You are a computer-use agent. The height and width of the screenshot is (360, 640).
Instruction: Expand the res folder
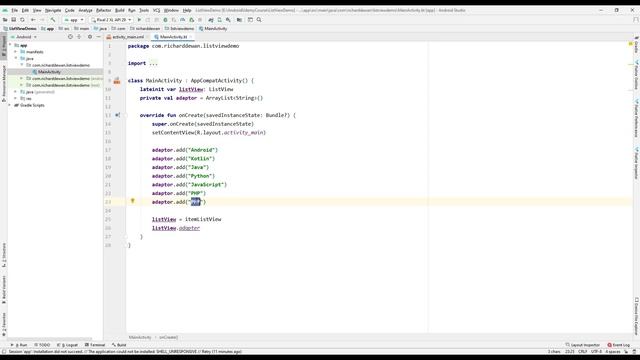[x=16, y=98]
